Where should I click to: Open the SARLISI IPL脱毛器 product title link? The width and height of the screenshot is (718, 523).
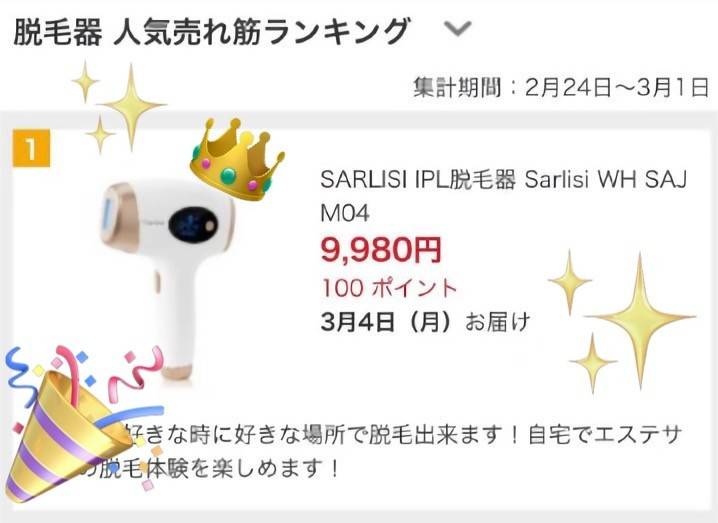click(x=503, y=196)
